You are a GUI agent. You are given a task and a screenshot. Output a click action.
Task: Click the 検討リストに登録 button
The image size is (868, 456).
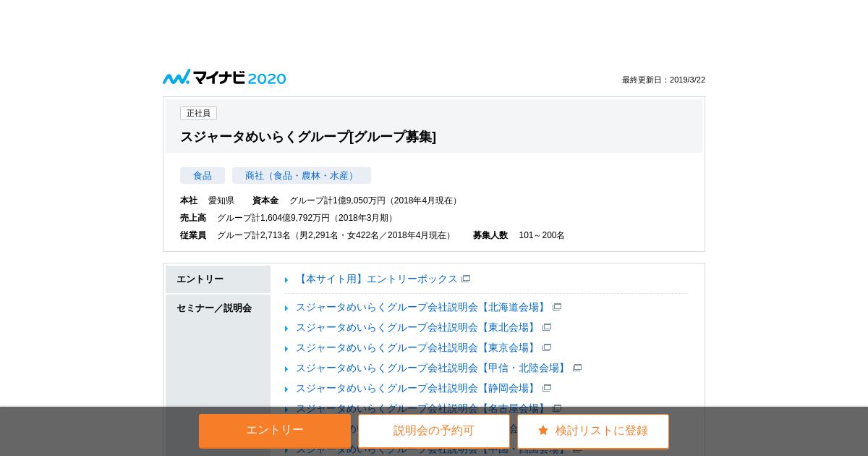point(593,431)
